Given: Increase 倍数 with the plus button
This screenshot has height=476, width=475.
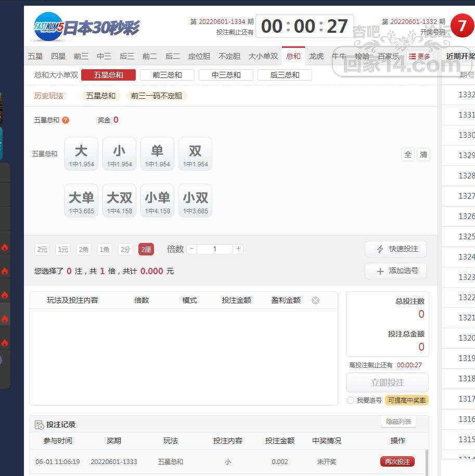Looking at the screenshot, I should [238, 249].
